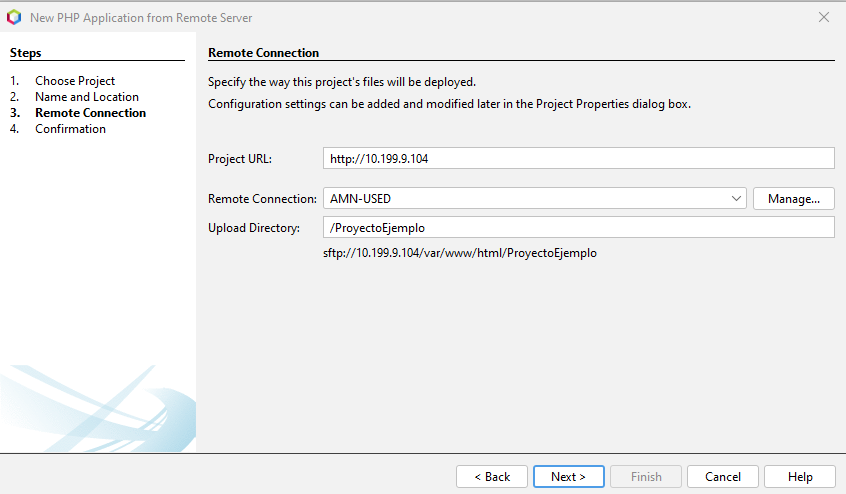Click the Project URL label

point(240,159)
